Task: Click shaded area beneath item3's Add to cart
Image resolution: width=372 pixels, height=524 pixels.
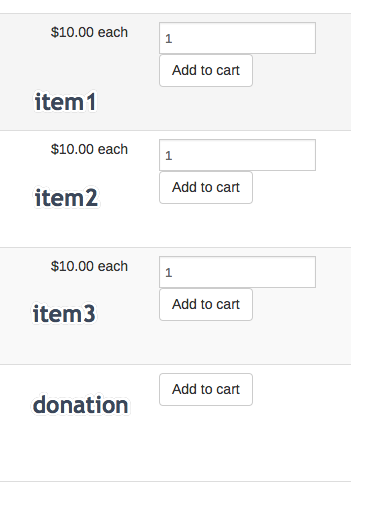Action: (206, 343)
